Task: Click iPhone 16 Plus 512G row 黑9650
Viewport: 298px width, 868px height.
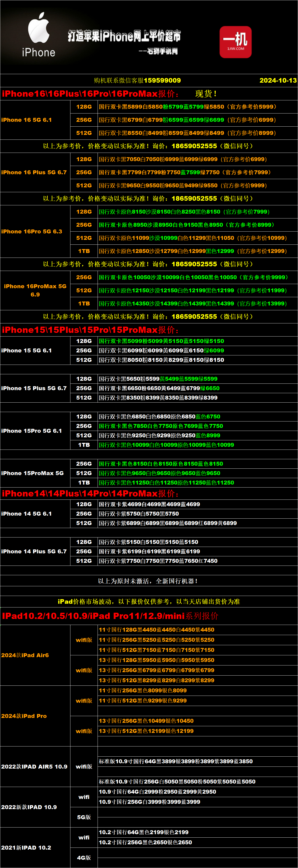Action: point(198,186)
